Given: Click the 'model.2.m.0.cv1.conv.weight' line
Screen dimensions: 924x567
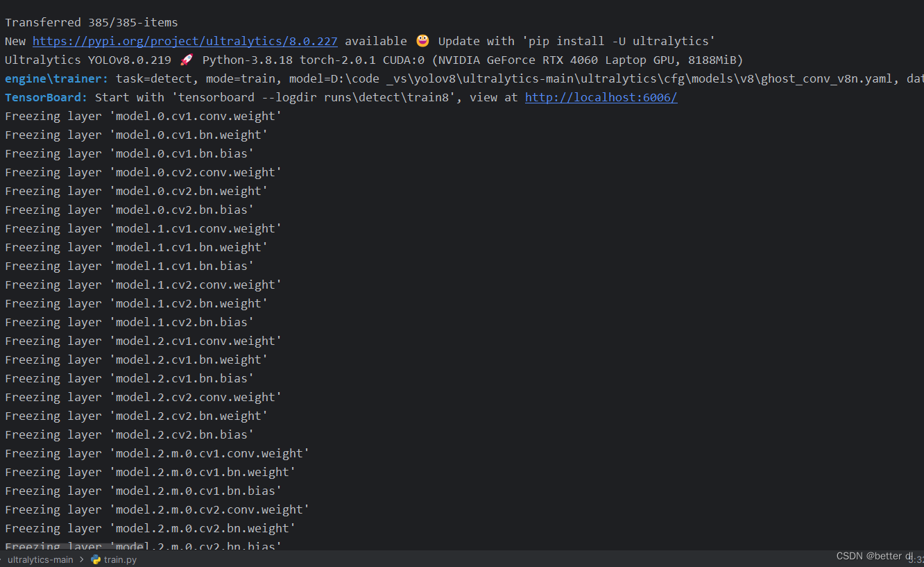Looking at the screenshot, I should click(157, 453).
